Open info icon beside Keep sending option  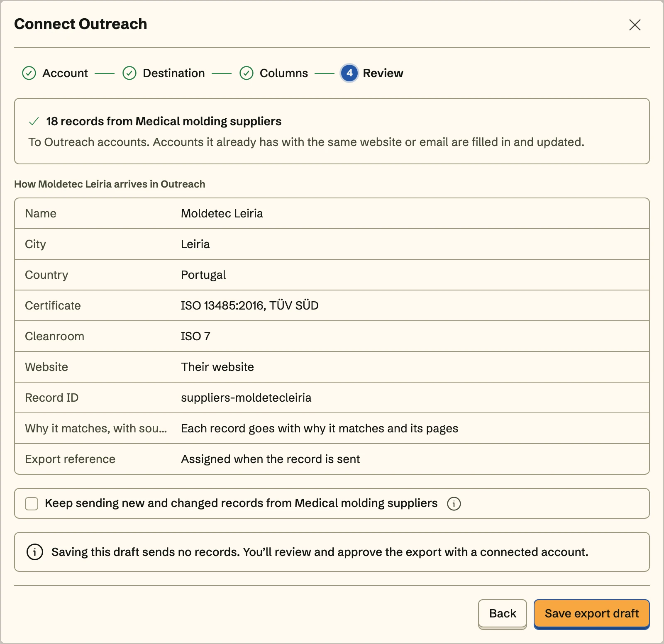click(x=454, y=504)
